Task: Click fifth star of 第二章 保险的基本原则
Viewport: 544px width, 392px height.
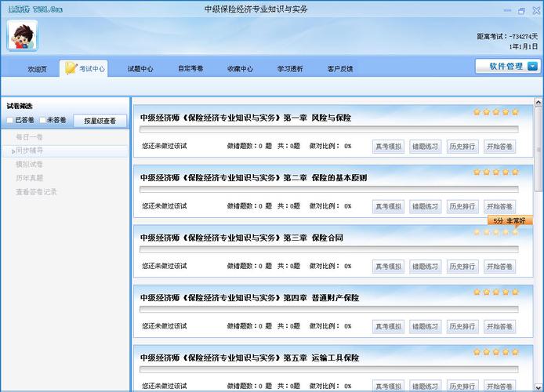Action: coord(515,172)
